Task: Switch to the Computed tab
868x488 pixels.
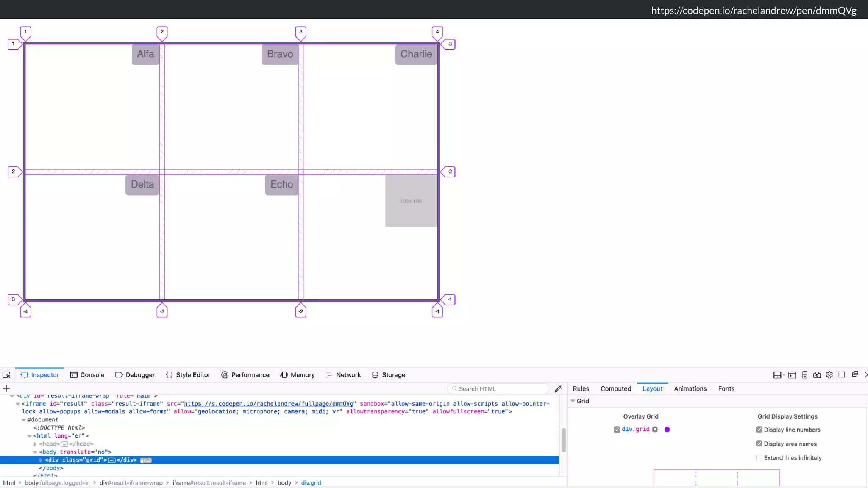Action: 615,388
